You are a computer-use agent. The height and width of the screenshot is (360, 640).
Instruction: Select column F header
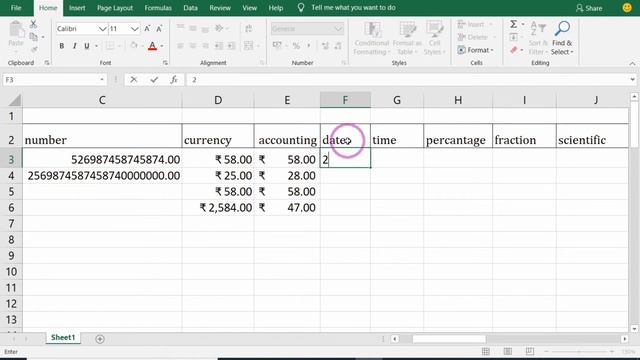coord(345,100)
